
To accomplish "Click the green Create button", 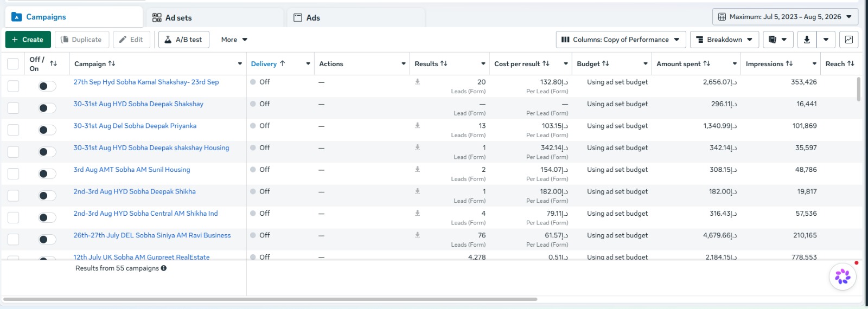I will (28, 40).
